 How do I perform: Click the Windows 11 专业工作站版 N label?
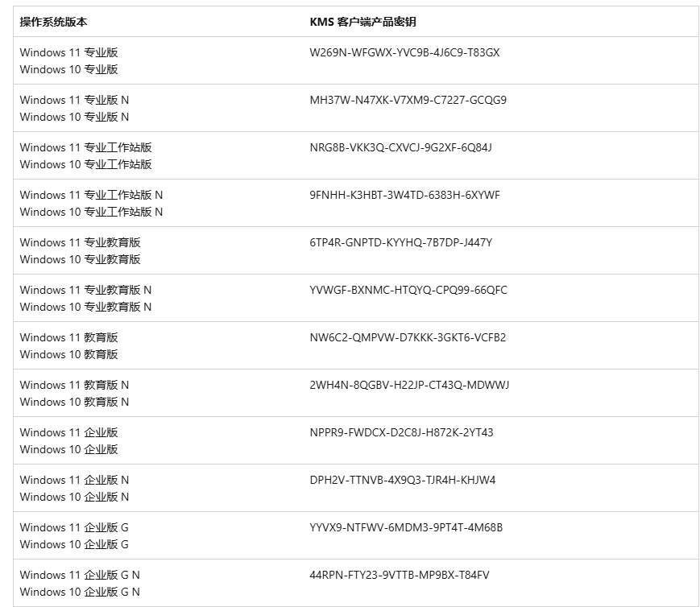click(91, 195)
